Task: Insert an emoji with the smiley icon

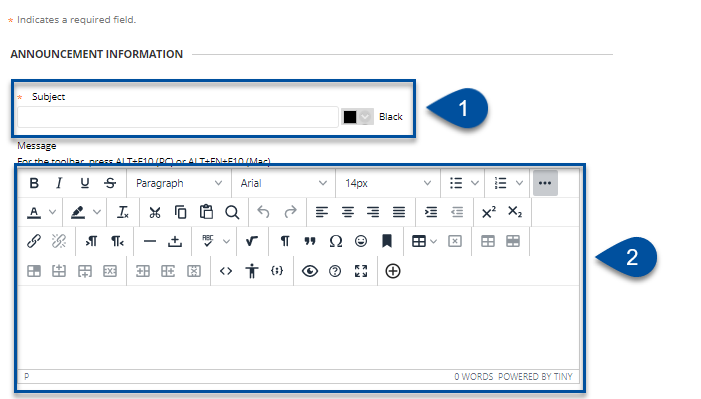Action: point(361,242)
